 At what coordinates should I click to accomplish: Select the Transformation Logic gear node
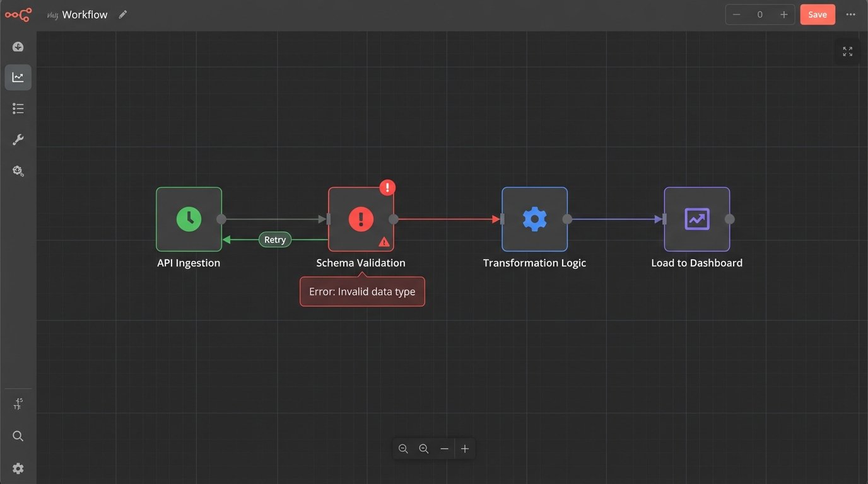[x=534, y=219]
